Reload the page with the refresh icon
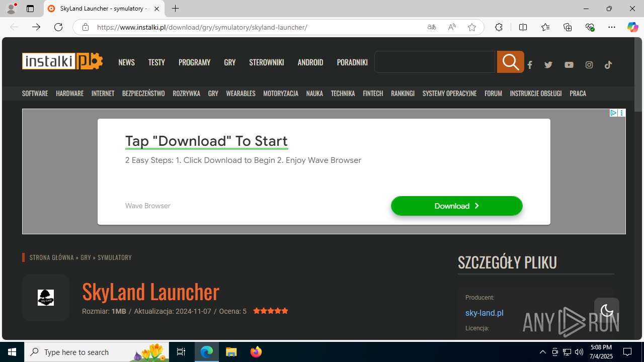644x362 pixels. click(x=58, y=27)
